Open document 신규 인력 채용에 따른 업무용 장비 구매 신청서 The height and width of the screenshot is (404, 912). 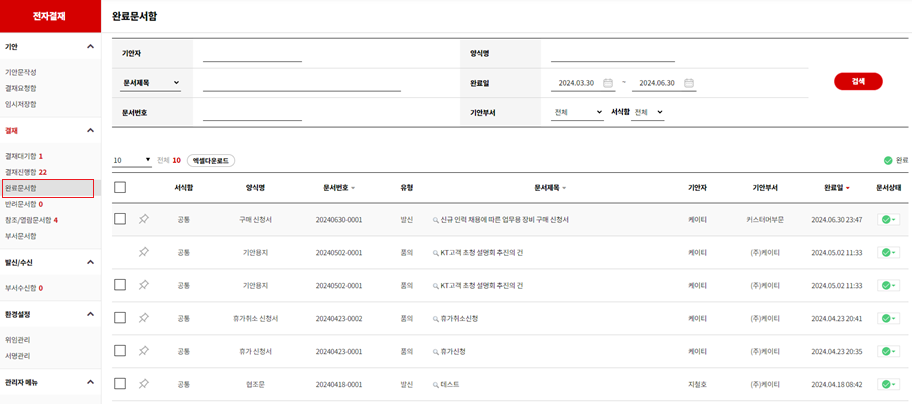(x=504, y=220)
